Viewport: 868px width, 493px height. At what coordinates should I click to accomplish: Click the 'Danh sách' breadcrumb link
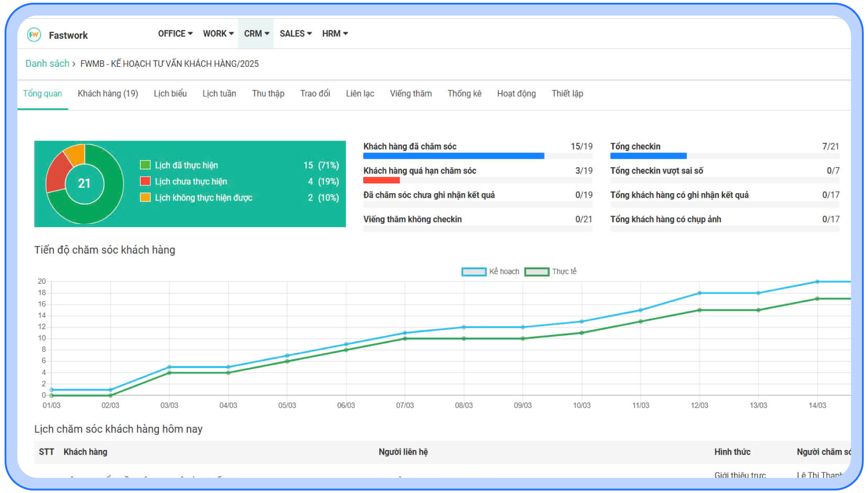(x=47, y=64)
